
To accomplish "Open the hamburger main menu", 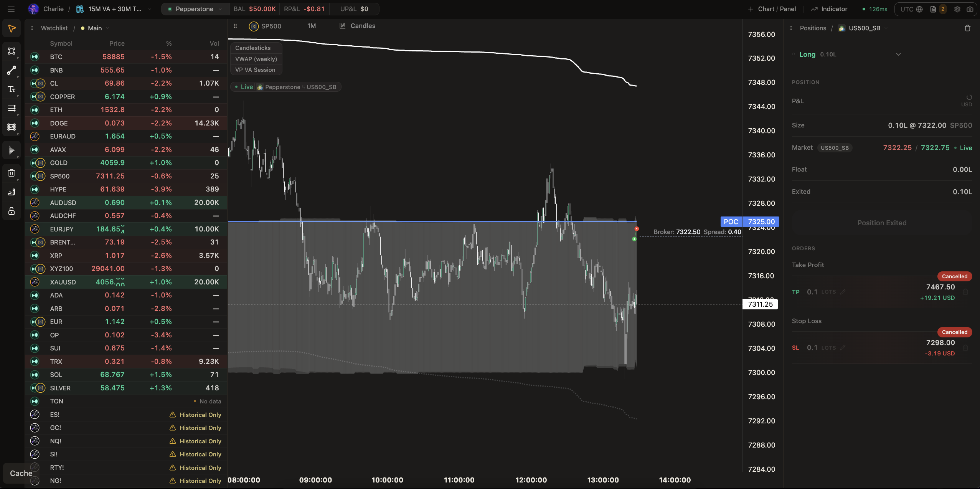I will click(x=11, y=9).
